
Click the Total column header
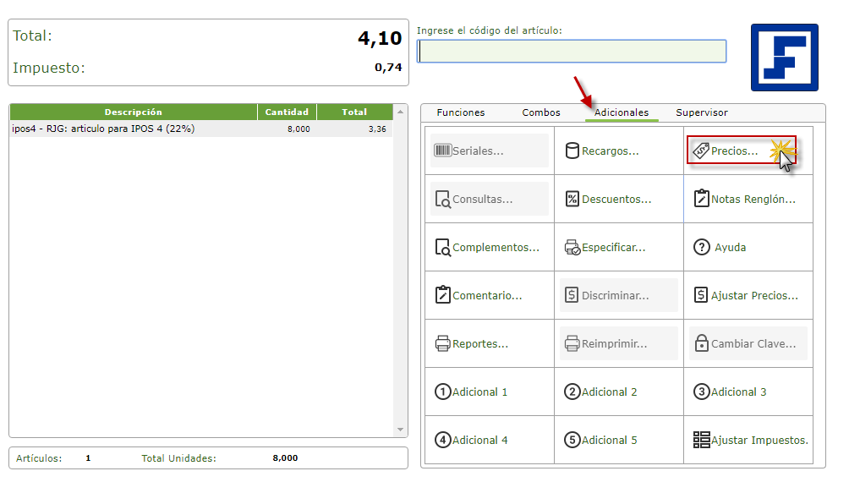point(354,112)
